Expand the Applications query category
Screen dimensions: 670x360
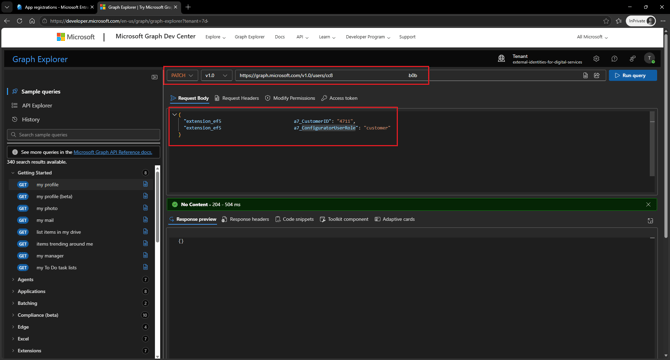point(31,291)
